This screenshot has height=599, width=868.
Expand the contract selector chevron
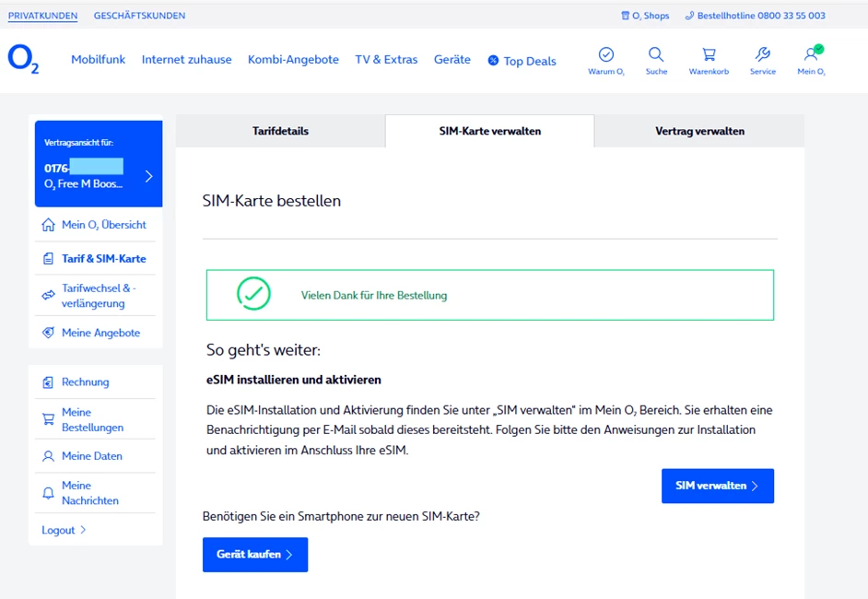148,176
